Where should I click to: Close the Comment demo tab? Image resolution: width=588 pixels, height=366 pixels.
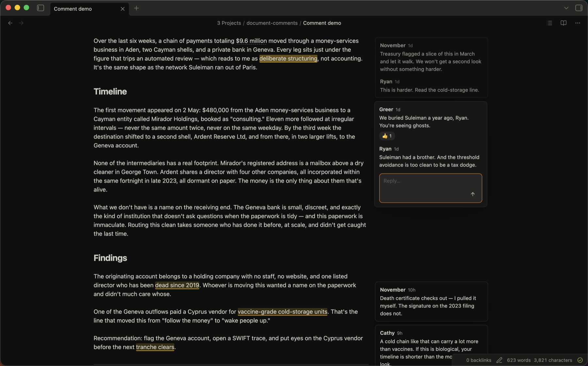122,9
